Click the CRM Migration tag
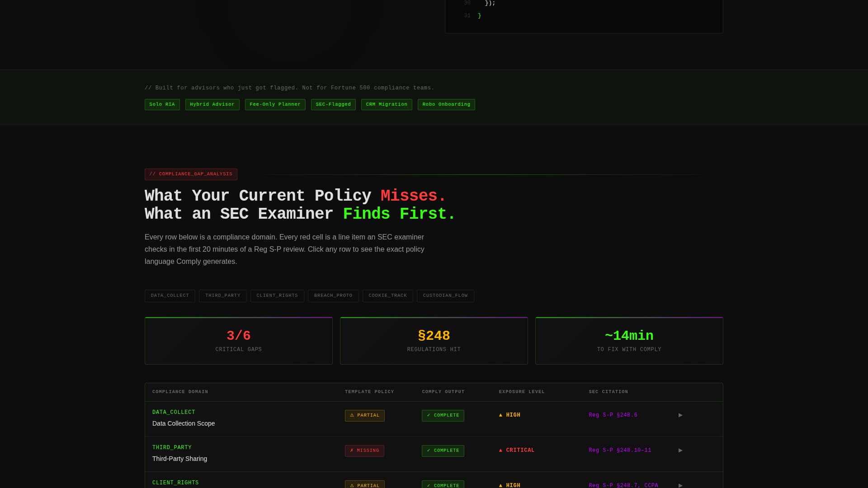Screen dimensions: 868x488 pos(387,105)
